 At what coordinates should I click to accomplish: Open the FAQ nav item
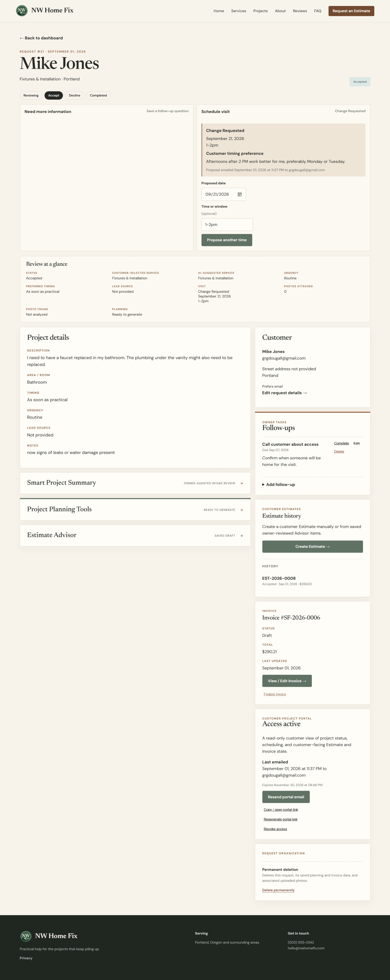(318, 11)
